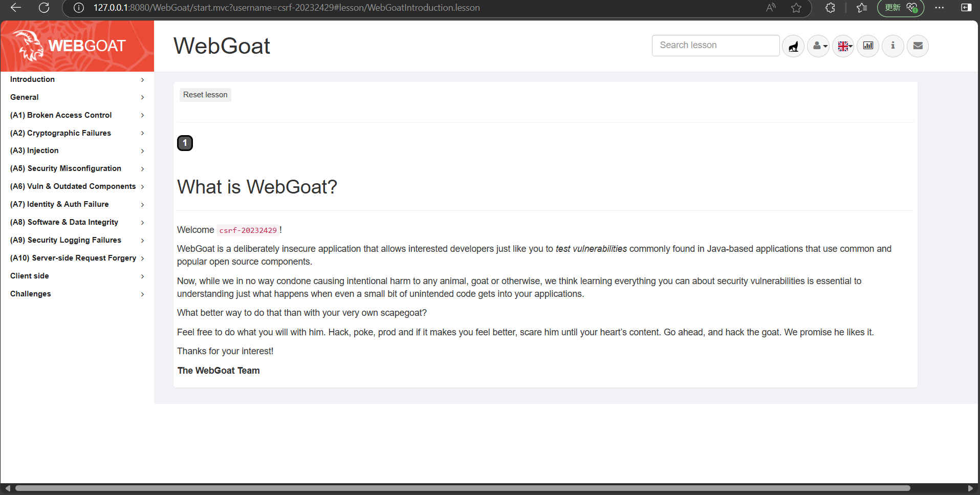Expand the Introduction menu

tap(77, 79)
